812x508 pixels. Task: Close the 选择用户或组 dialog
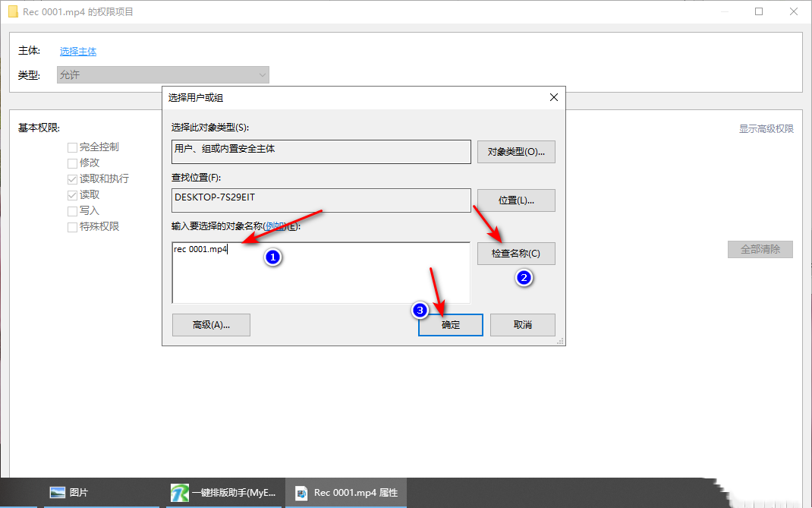(x=553, y=97)
